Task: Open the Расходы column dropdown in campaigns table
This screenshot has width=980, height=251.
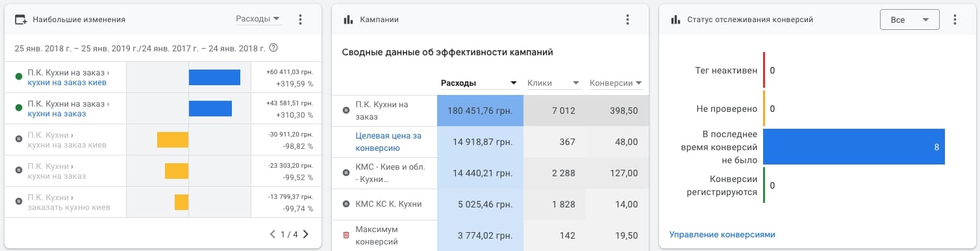Action: tap(479, 83)
